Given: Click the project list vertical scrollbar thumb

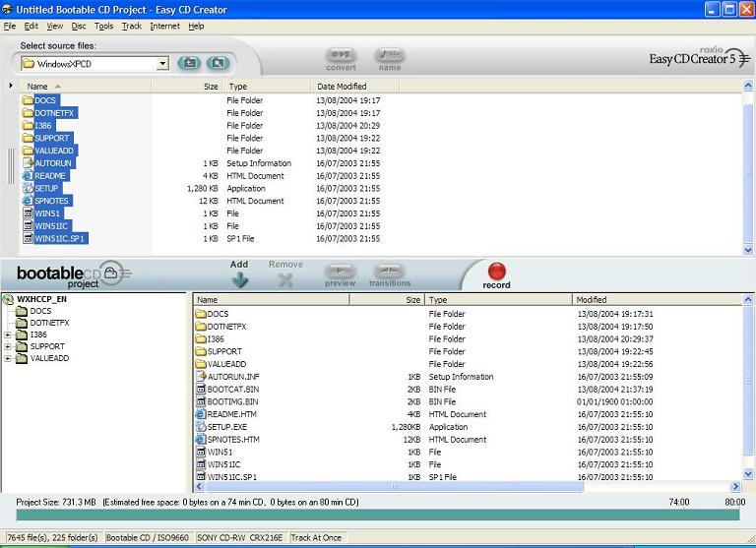Looking at the screenshot, I should tap(748, 380).
